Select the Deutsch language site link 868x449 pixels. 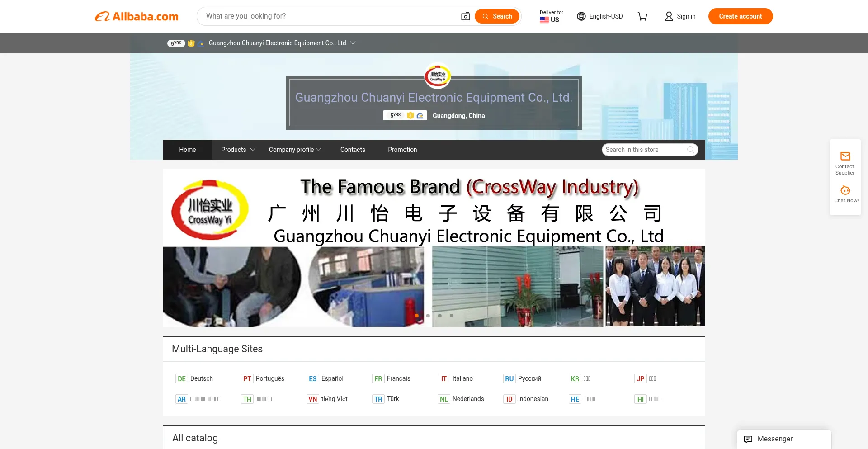201,378
